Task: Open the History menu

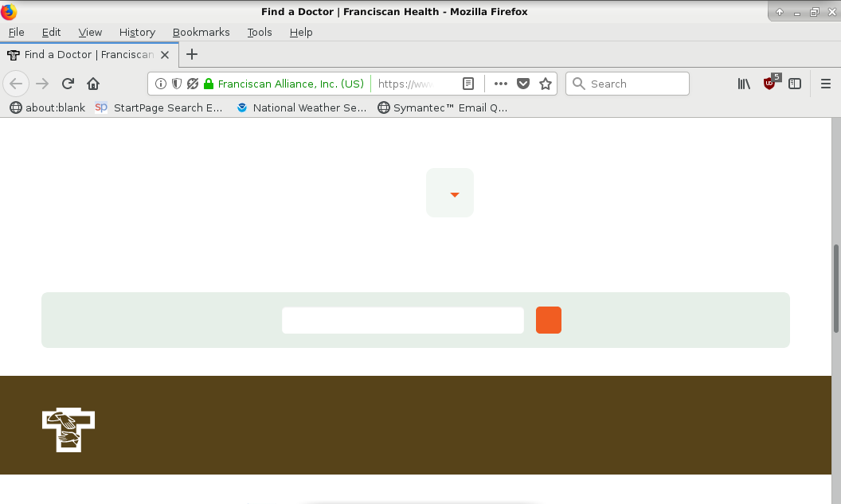Action: pyautogui.click(x=137, y=32)
